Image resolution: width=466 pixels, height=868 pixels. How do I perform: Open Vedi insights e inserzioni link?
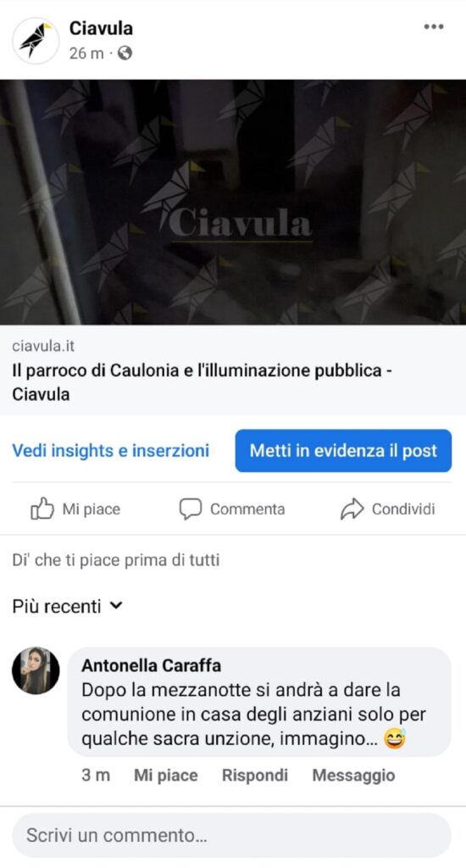pyautogui.click(x=111, y=451)
